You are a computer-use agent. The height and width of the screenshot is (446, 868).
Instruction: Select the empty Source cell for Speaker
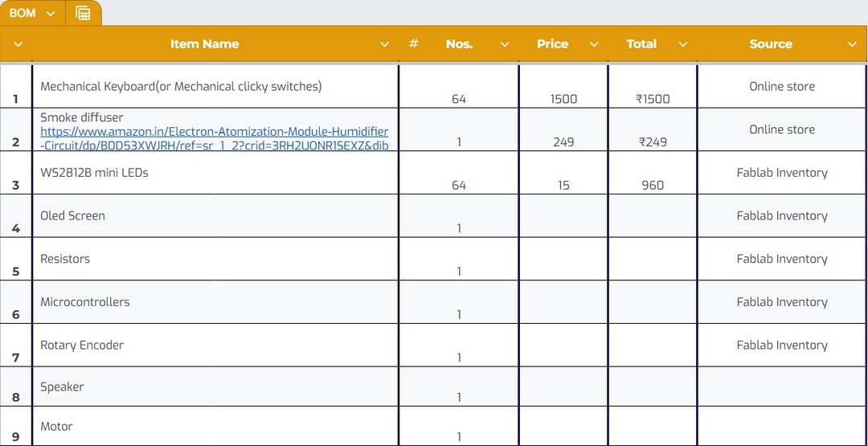782,387
